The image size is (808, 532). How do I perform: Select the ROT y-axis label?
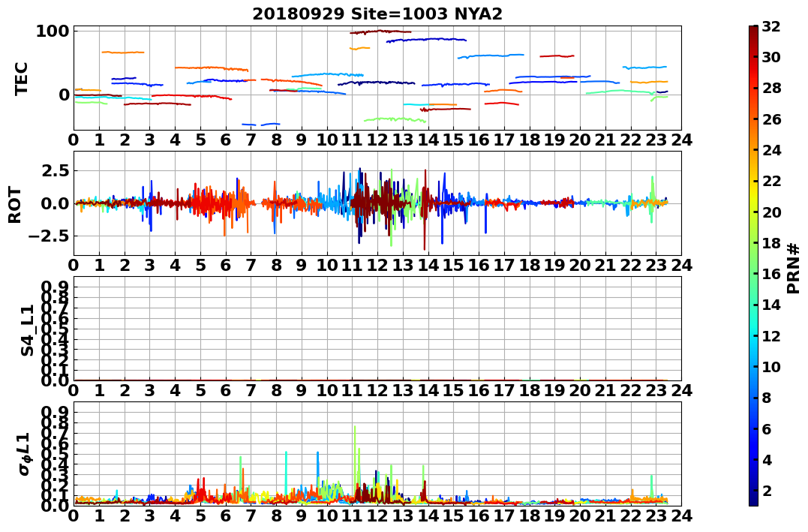(x=15, y=204)
